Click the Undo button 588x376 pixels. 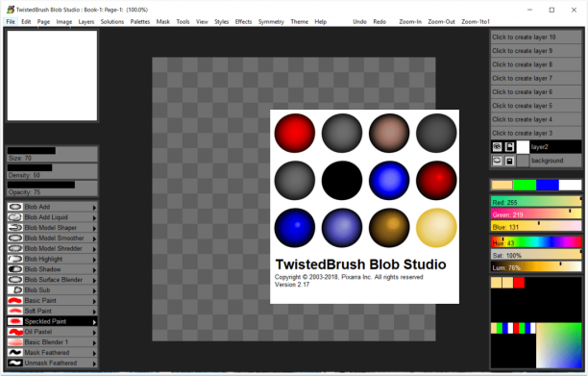click(359, 22)
